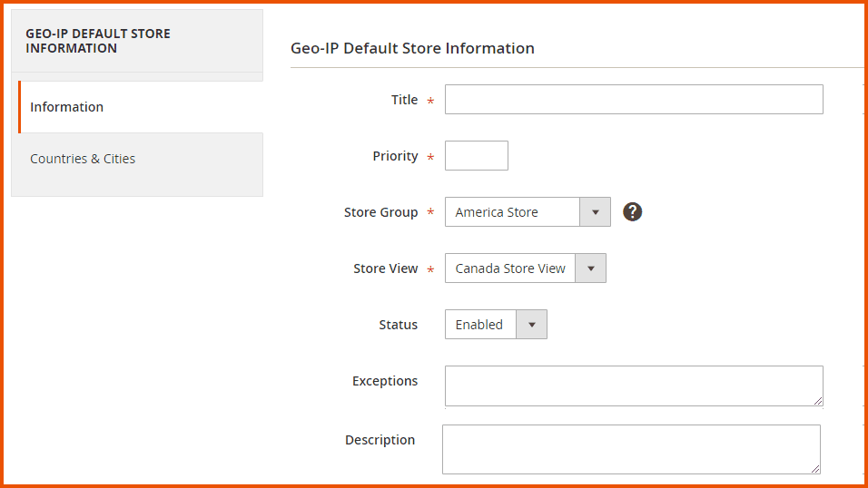The width and height of the screenshot is (868, 488).
Task: Click the Store View label
Action: pos(385,268)
